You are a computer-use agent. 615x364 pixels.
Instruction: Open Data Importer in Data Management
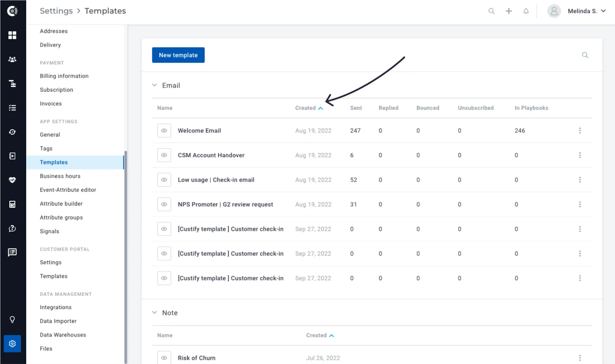58,321
